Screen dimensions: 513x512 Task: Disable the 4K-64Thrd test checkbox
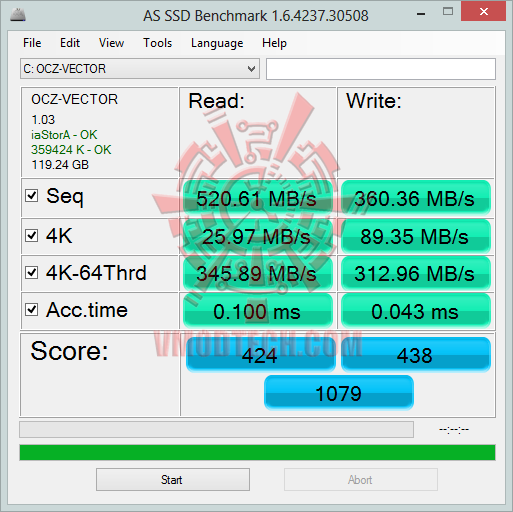[x=32, y=272]
